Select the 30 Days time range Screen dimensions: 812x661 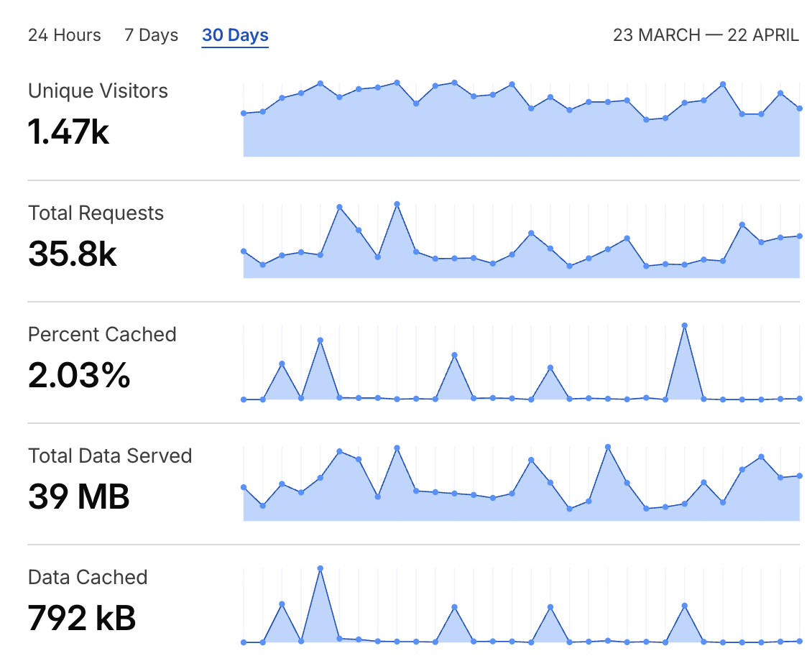point(235,35)
